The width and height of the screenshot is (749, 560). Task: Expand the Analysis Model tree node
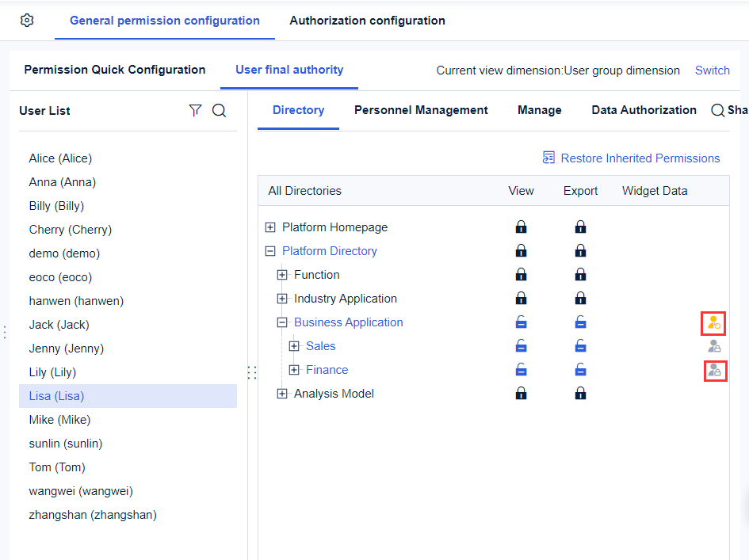(282, 393)
